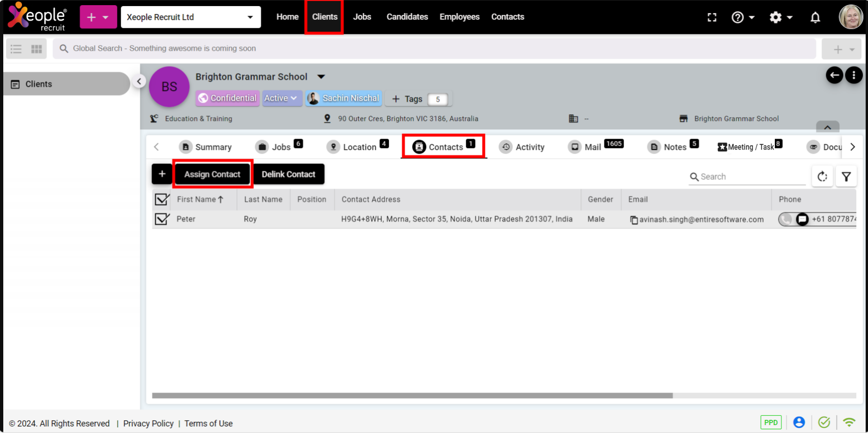
Task: Send SMS chat icon for Peter Roy
Action: (802, 219)
